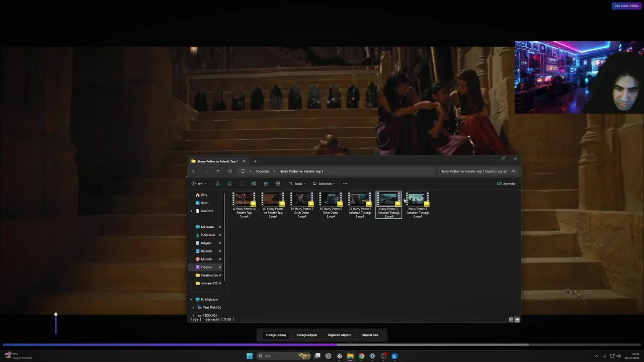Open the red circular app on the taskbar
The height and width of the screenshot is (362, 644).
click(x=383, y=356)
